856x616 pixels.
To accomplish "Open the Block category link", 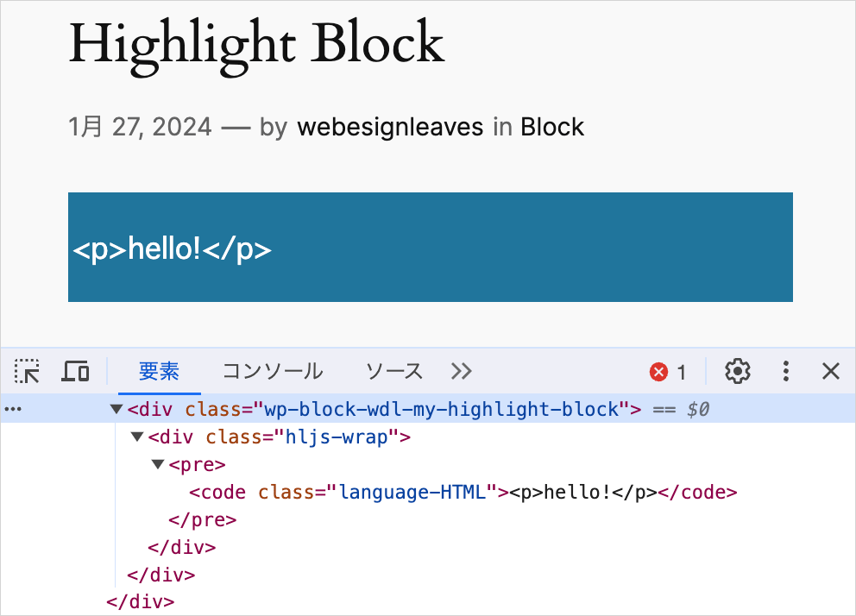I will point(552,128).
